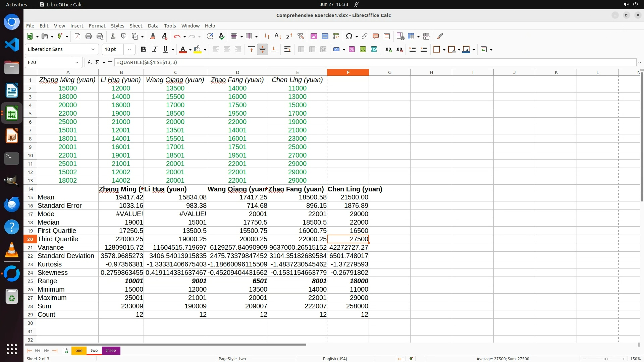Viewport: 644px width, 362px height.
Task: Open the Data menu
Action: click(x=153, y=26)
